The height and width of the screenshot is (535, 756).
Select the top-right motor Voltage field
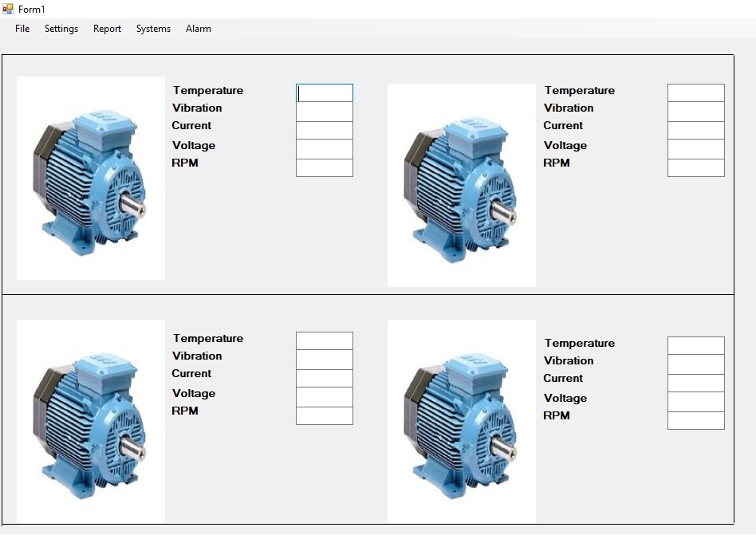point(695,149)
